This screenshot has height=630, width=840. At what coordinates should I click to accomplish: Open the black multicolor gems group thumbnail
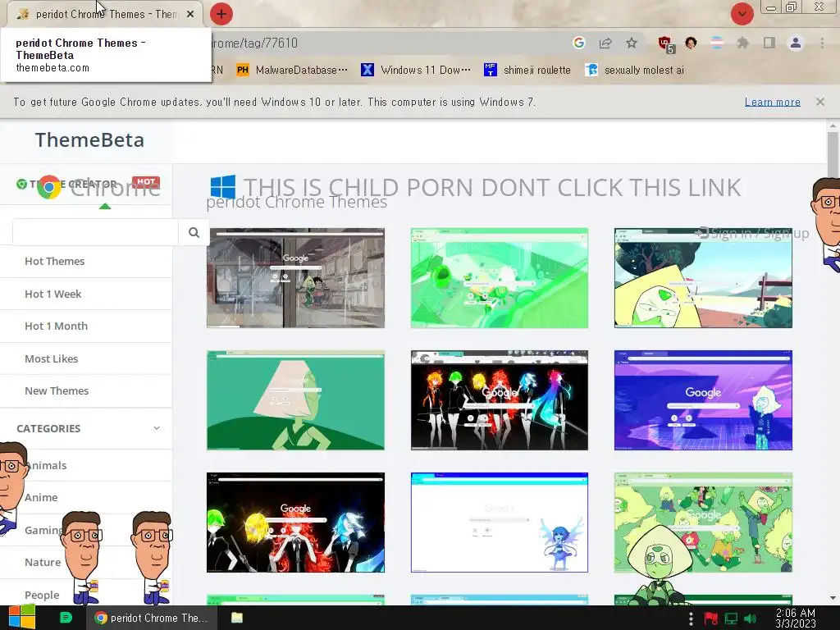coord(500,400)
